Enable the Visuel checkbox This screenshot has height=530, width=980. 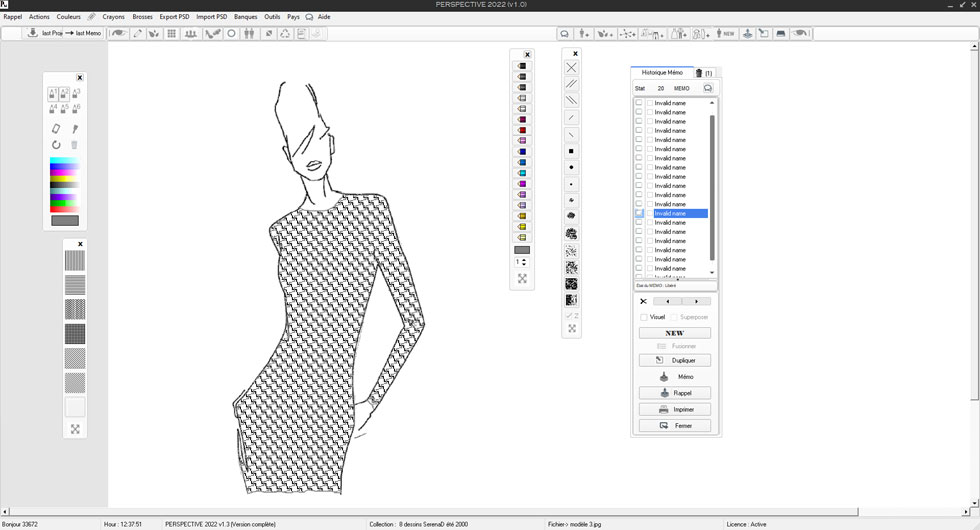pyautogui.click(x=644, y=317)
